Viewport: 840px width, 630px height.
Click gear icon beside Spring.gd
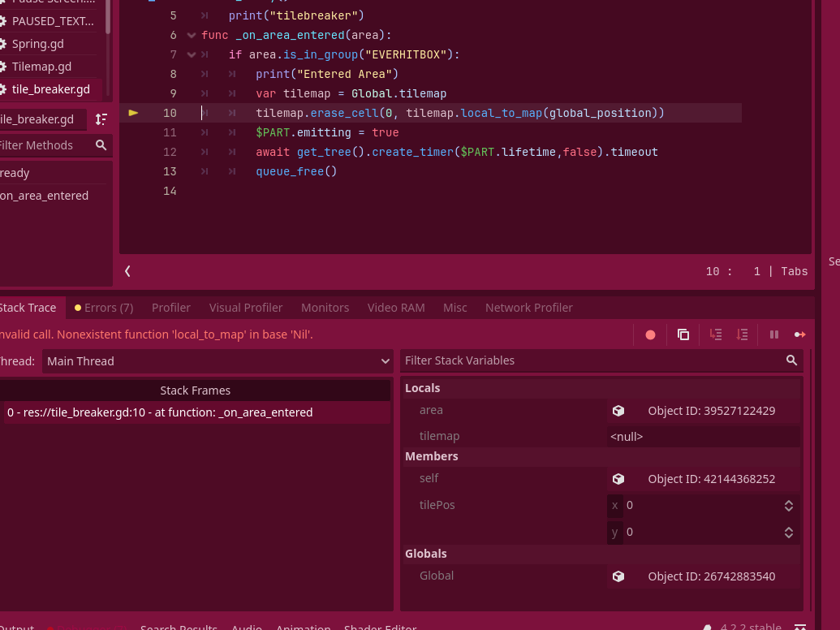click(2, 44)
